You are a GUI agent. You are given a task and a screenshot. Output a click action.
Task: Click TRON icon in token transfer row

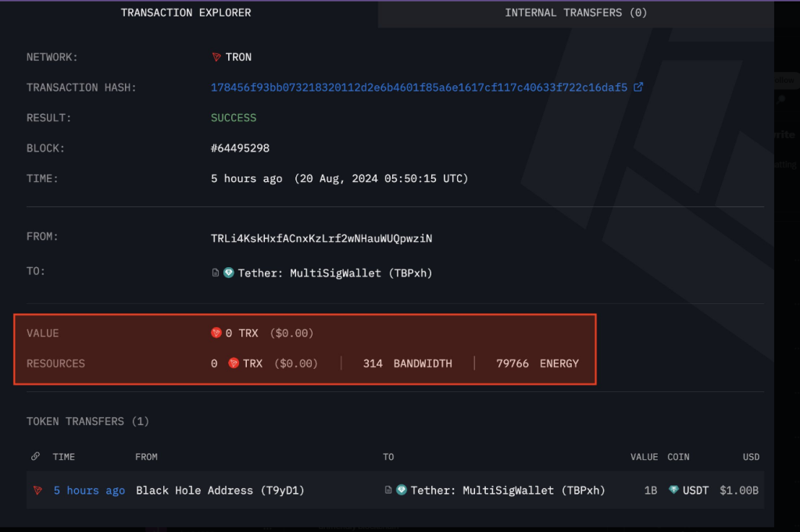click(x=37, y=491)
